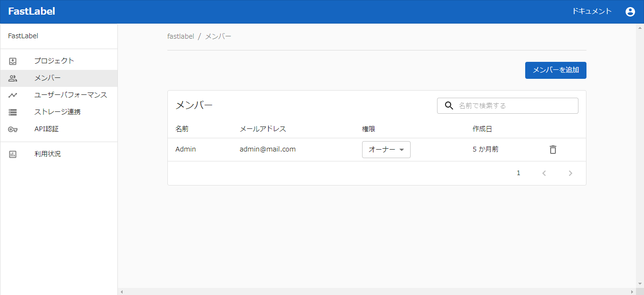The height and width of the screenshot is (295, 644).
Task: Open プロジェクト in sidebar
Action: pos(59,61)
